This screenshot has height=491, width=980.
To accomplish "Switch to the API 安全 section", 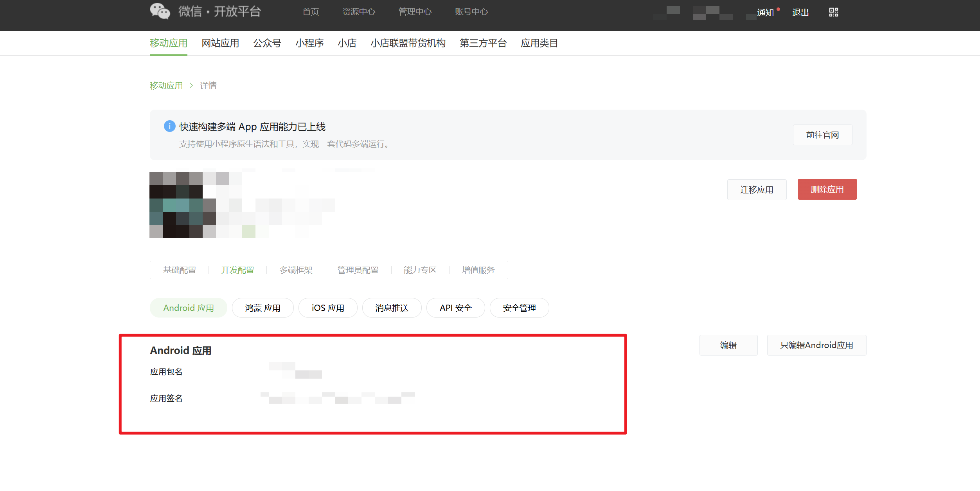I will coord(455,308).
